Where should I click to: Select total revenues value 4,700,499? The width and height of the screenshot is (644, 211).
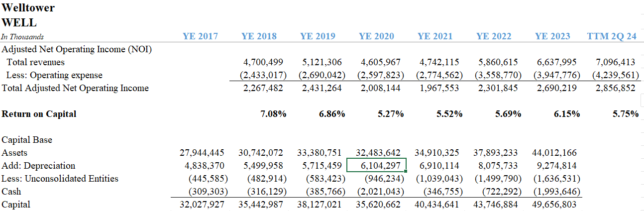263,62
